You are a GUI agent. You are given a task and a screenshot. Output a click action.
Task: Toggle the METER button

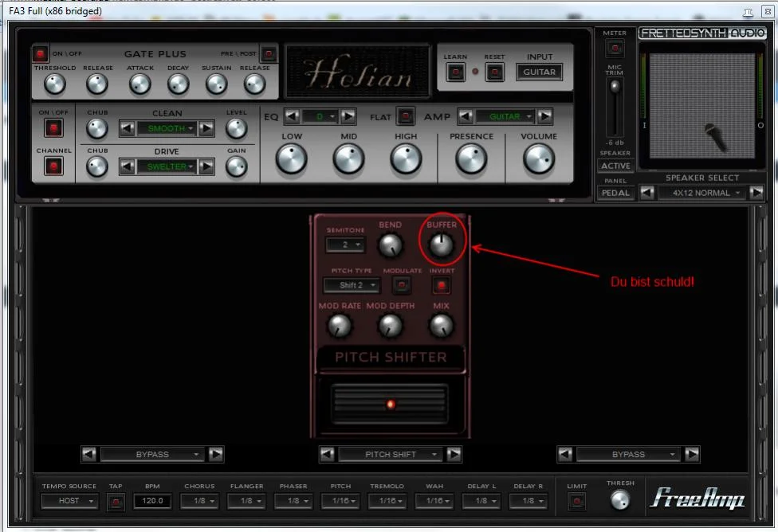coord(614,49)
